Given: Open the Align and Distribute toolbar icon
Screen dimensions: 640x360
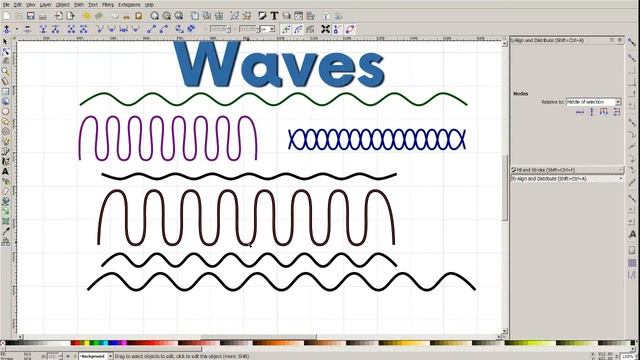Looking at the screenshot, I should click(311, 16).
